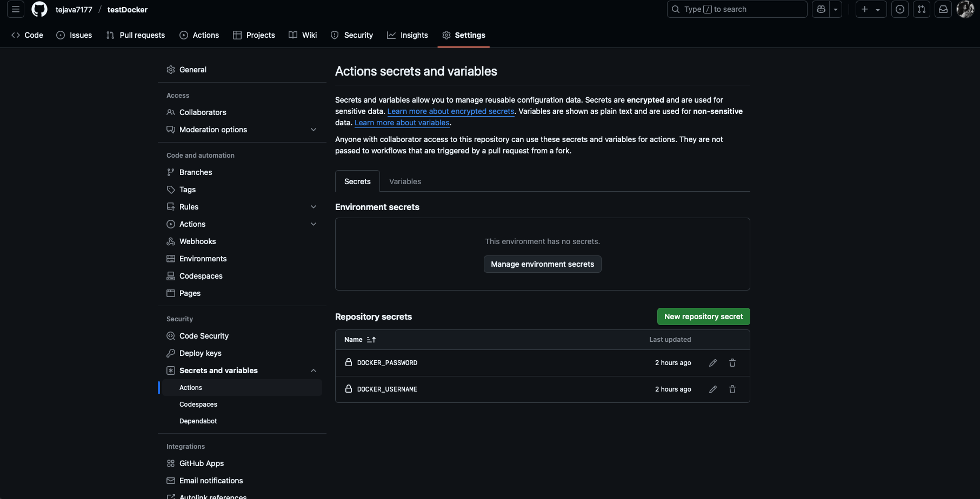Viewport: 980px width, 499px height.
Task: Open Code Security settings
Action: pos(242,336)
